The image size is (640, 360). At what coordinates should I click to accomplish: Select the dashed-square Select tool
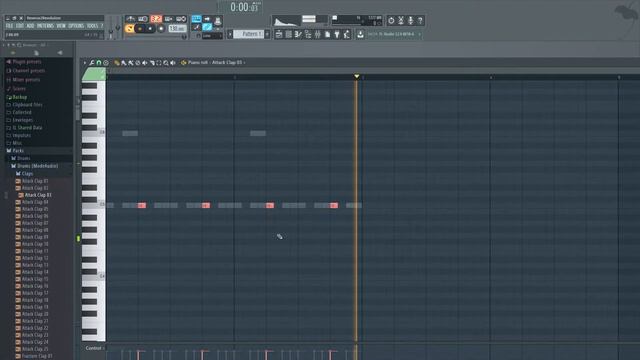pos(159,62)
